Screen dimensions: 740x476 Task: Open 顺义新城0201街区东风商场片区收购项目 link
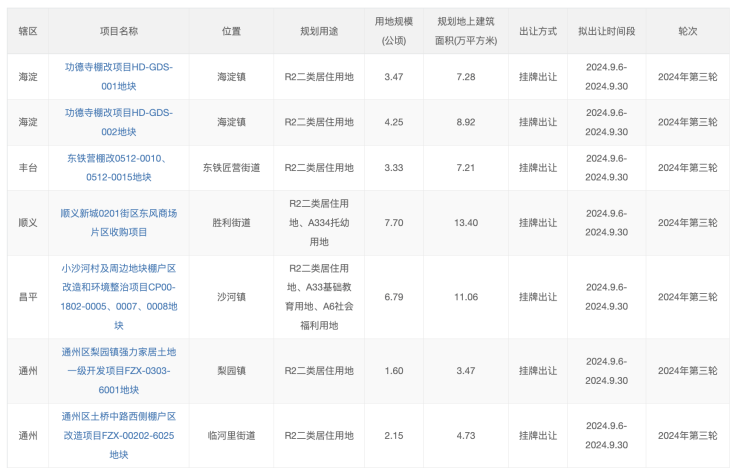click(x=118, y=222)
